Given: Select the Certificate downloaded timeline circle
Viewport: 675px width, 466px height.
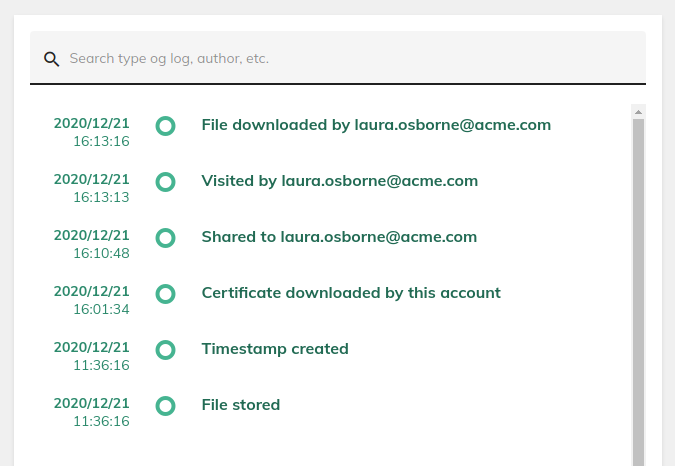Looking at the screenshot, I should [x=166, y=294].
